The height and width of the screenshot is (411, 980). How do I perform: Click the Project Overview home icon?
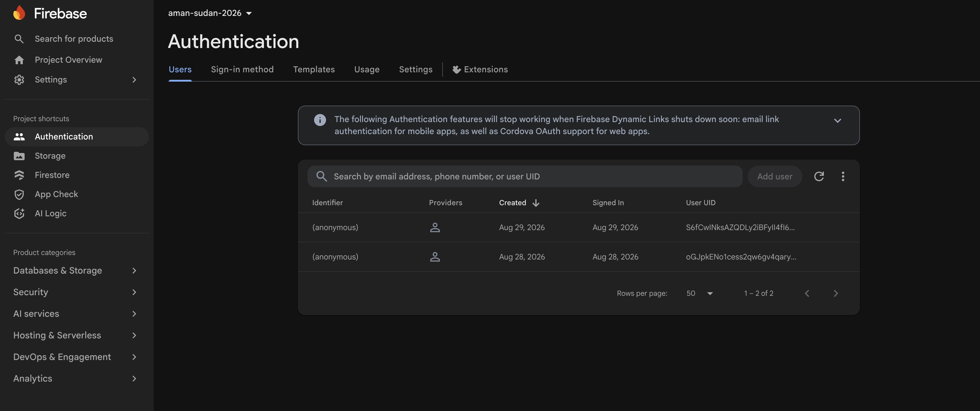pyautogui.click(x=19, y=60)
